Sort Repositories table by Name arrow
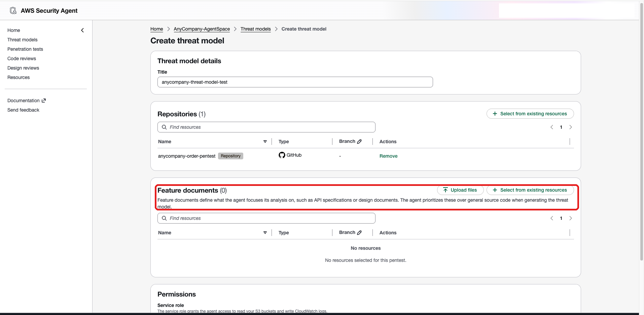This screenshot has height=315, width=644. point(265,142)
